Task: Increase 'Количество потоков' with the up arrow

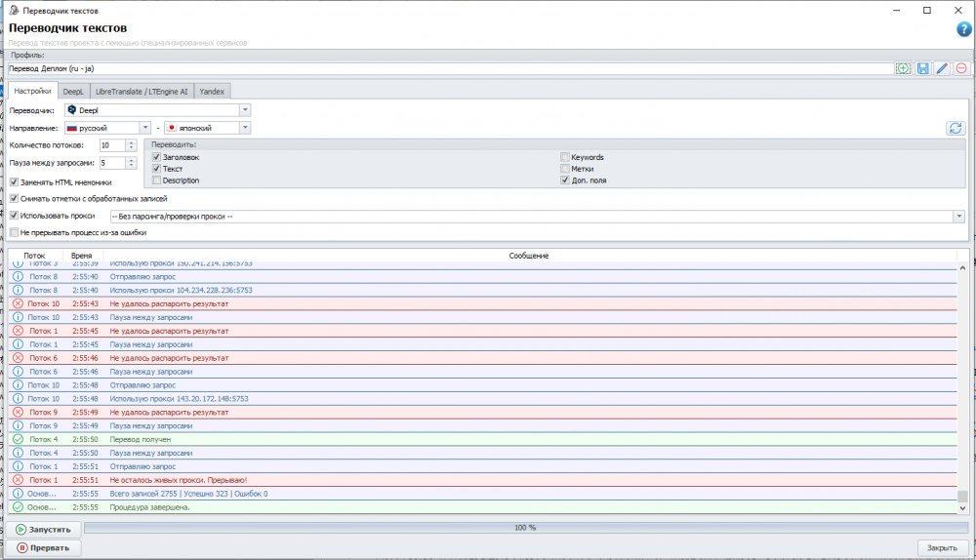Action: (132, 142)
